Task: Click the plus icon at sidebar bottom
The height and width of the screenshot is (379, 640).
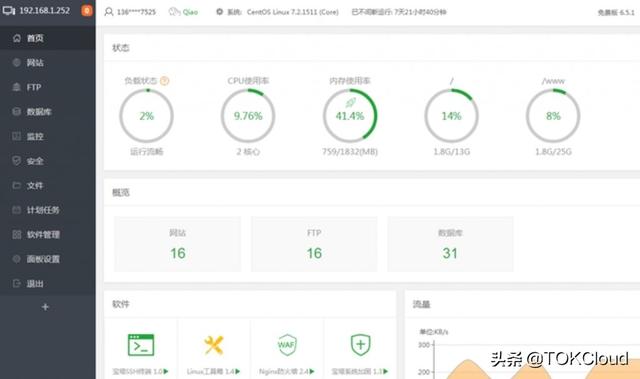Action: click(45, 307)
